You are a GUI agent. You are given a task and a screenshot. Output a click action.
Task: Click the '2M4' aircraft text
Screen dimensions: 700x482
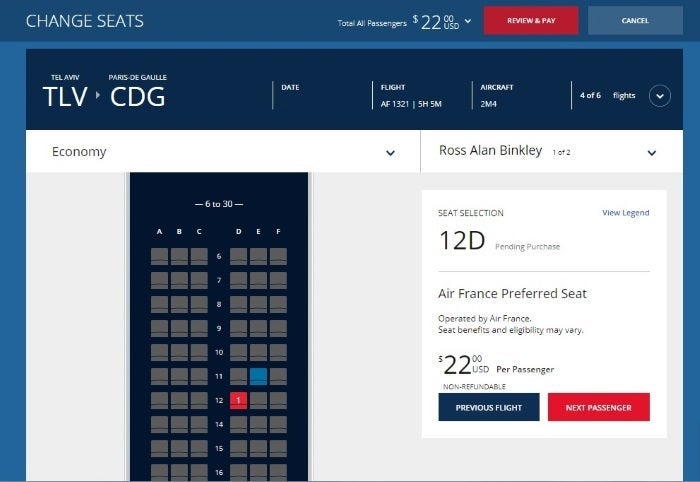tap(488, 104)
